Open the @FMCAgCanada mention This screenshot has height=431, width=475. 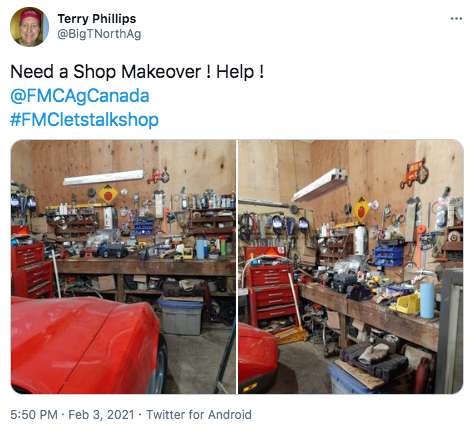click(x=80, y=96)
